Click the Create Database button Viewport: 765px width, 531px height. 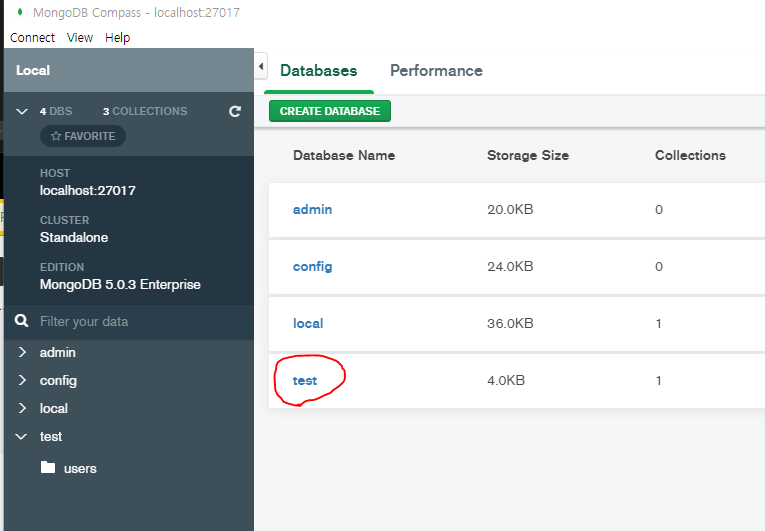330,111
